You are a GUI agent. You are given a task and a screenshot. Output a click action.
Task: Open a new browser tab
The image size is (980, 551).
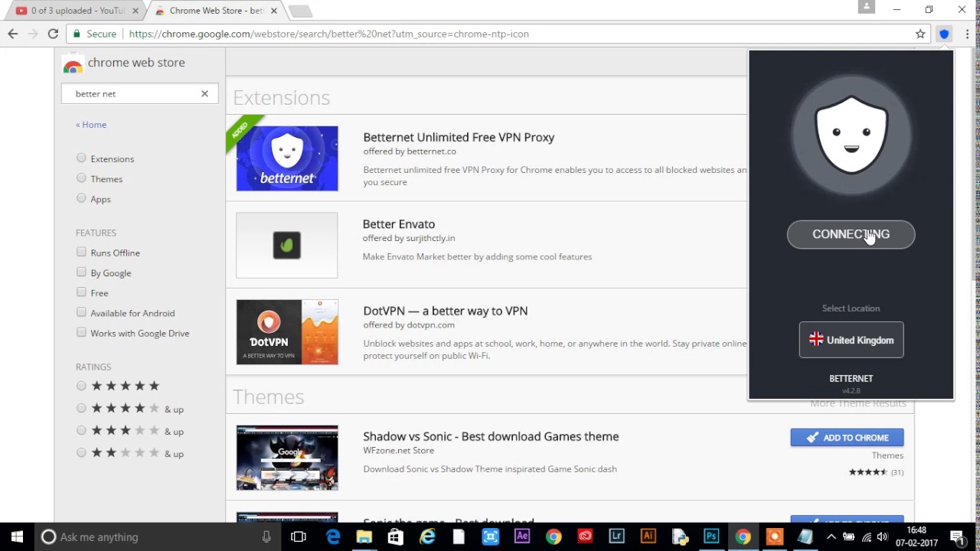[300, 11]
